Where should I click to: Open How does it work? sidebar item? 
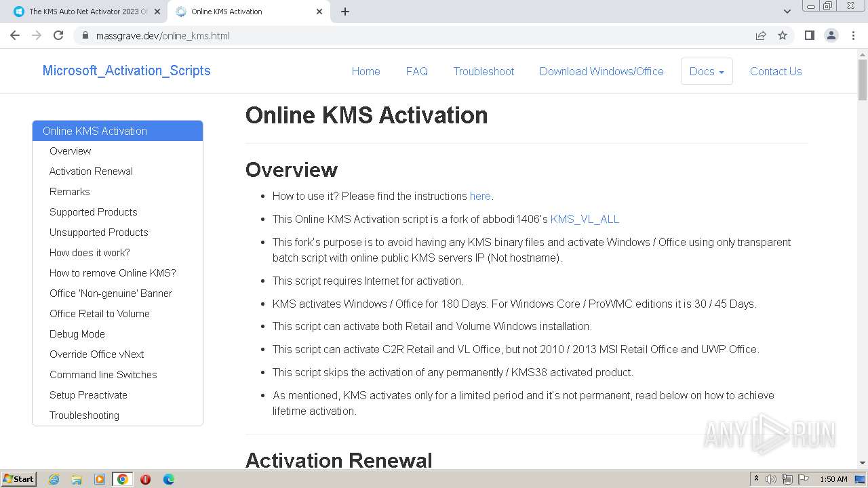(x=117, y=253)
